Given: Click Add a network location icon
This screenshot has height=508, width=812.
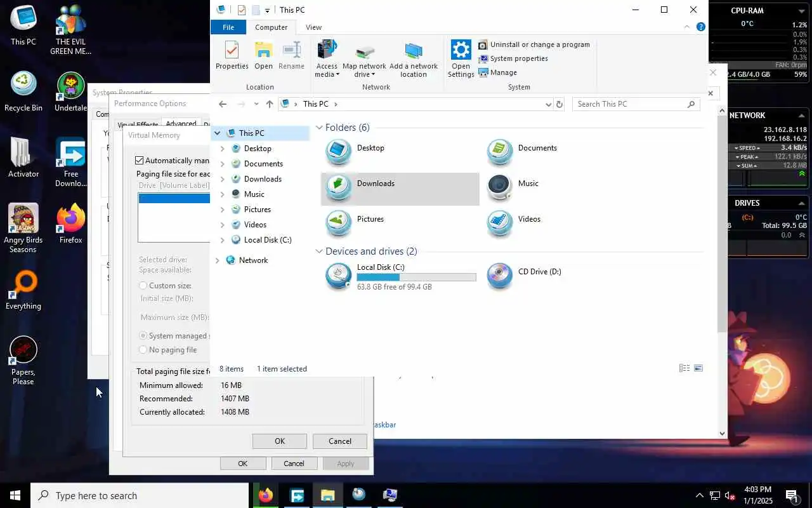Looking at the screenshot, I should [414, 58].
